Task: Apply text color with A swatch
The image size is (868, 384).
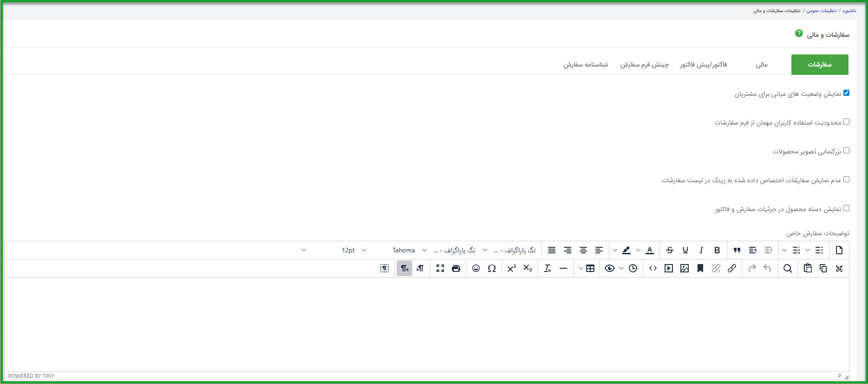Action: [x=650, y=250]
